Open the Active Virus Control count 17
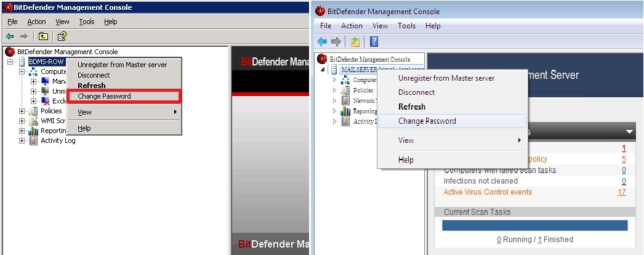 click(622, 192)
